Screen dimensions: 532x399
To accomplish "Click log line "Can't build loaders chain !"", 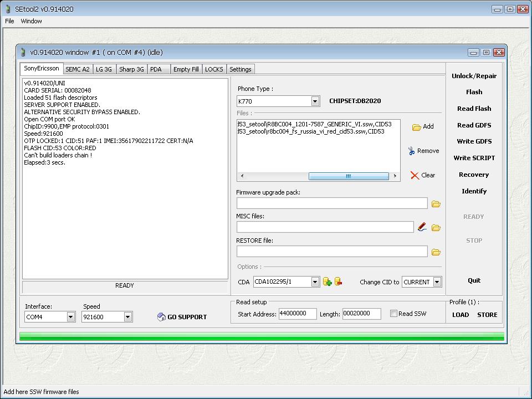I will tap(58, 155).
